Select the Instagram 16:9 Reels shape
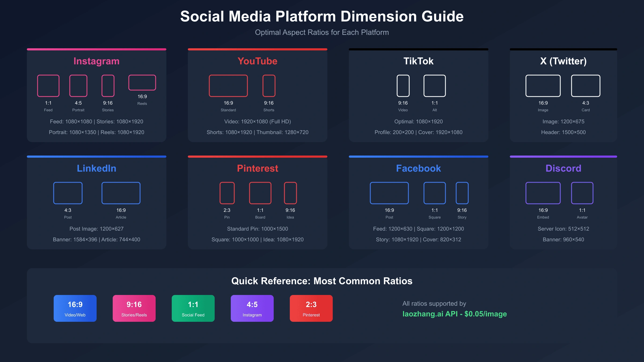644x362 pixels. pyautogui.click(x=142, y=83)
